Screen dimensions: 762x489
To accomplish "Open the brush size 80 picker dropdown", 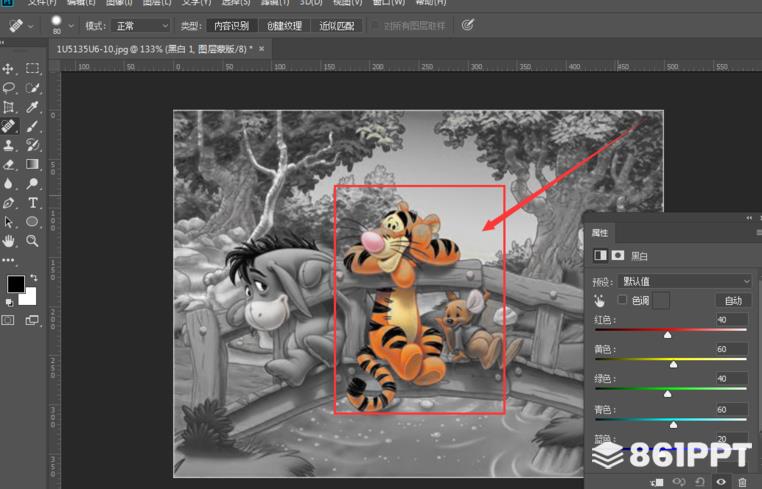I will (x=71, y=26).
